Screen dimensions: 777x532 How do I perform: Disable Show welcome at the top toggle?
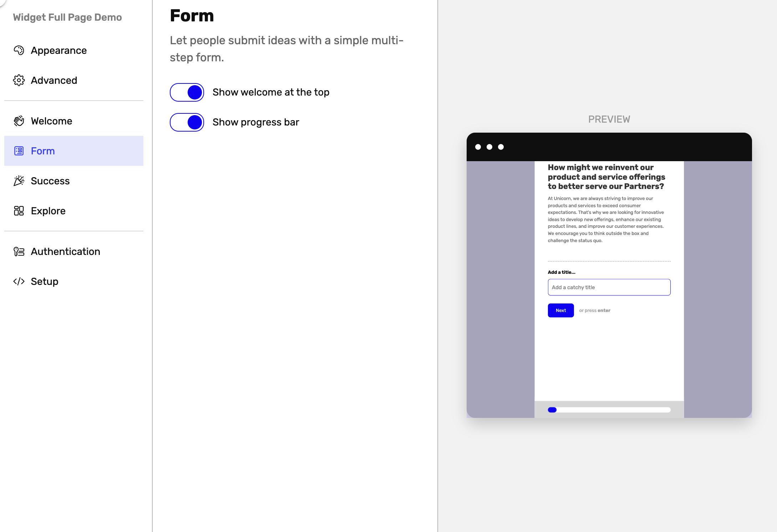[x=187, y=92]
